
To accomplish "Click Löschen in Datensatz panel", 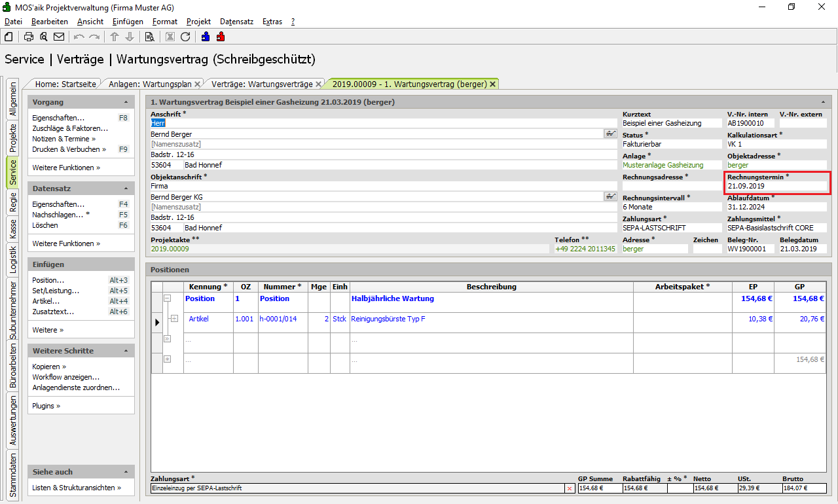I will pyautogui.click(x=45, y=225).
